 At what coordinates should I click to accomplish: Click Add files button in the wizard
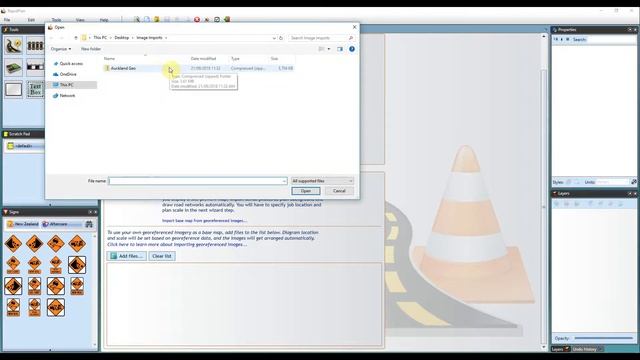(x=127, y=256)
